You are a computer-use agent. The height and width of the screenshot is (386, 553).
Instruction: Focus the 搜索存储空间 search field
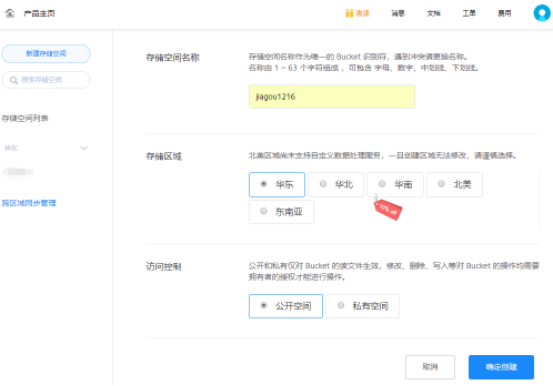click(46, 80)
